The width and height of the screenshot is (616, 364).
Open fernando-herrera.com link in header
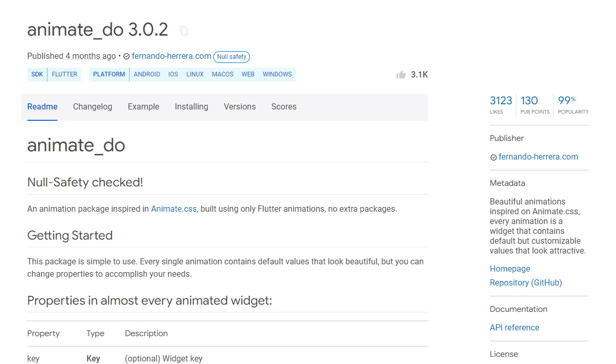coord(171,56)
